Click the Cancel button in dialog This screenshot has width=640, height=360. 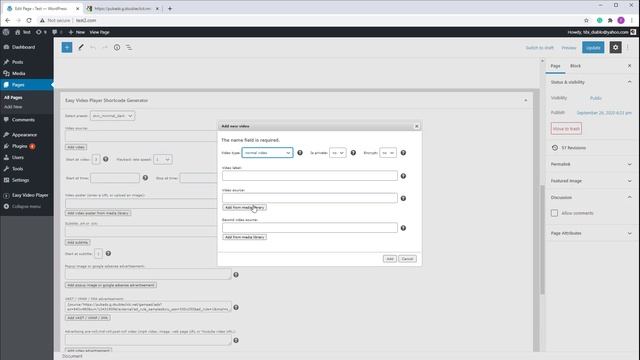coord(407,259)
